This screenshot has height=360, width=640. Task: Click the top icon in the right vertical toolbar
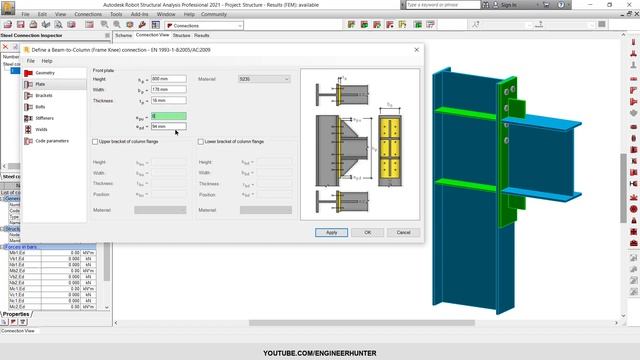pyautogui.click(x=633, y=42)
